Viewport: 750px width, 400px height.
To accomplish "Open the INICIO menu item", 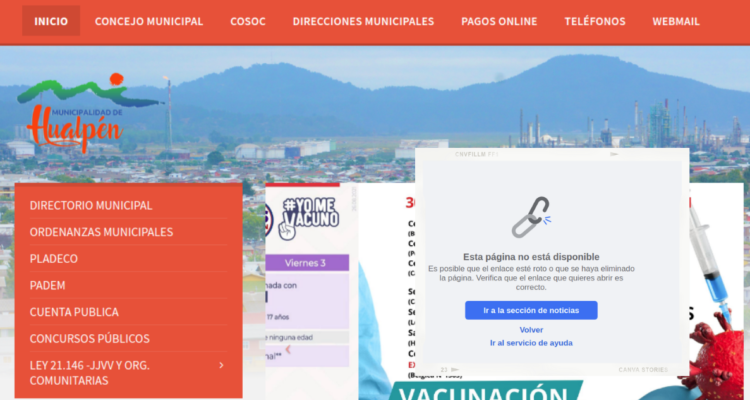I will (51, 21).
